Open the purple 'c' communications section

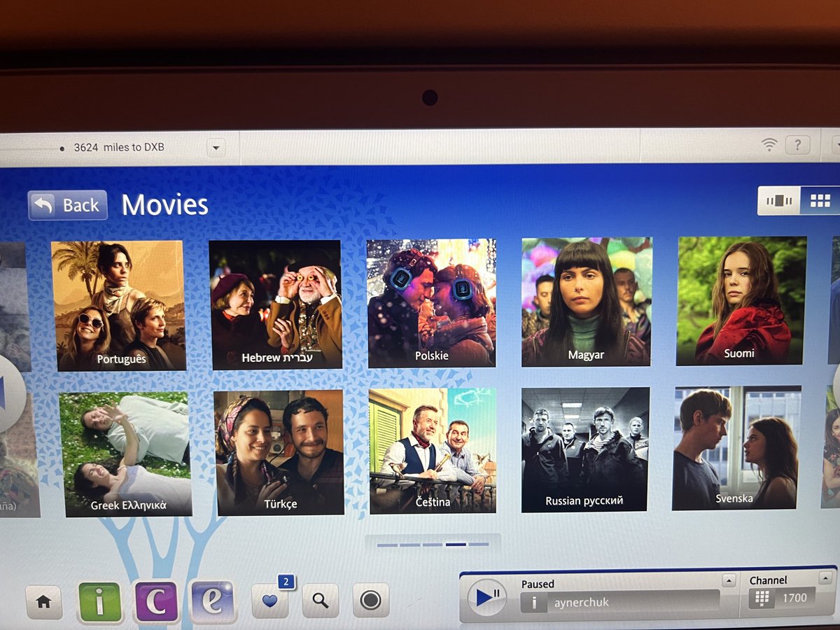coord(157,601)
